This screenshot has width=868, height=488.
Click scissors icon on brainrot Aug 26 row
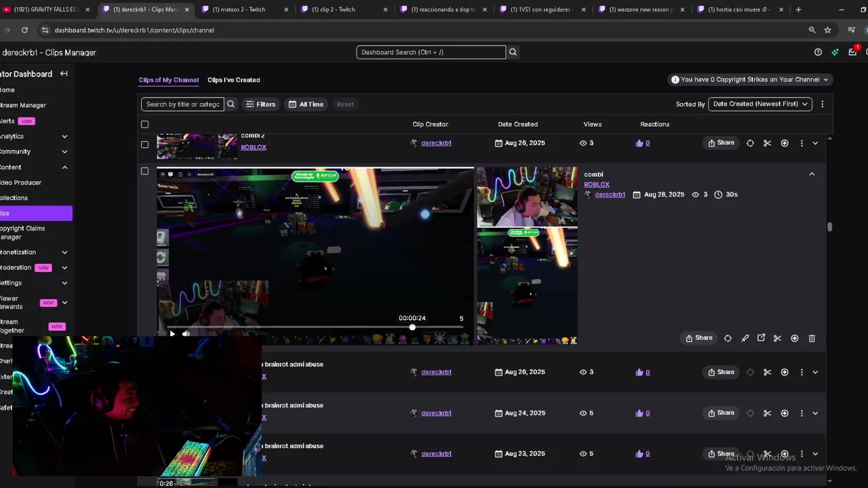click(x=767, y=372)
